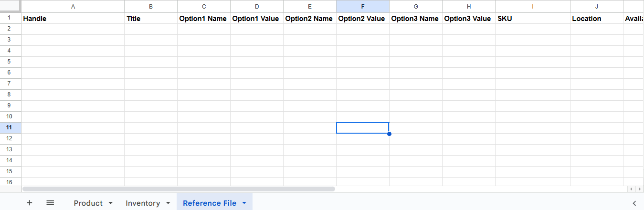Click scroll left arrow on horizontal scrollbar
Screen dimensions: 644x210
(x=631, y=189)
